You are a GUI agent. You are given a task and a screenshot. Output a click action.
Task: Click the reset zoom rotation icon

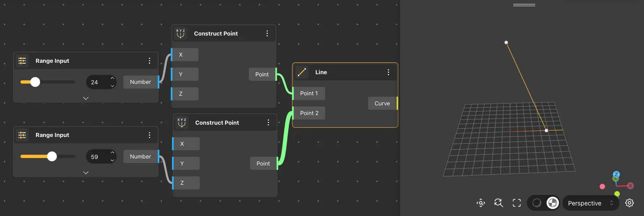[498, 203]
